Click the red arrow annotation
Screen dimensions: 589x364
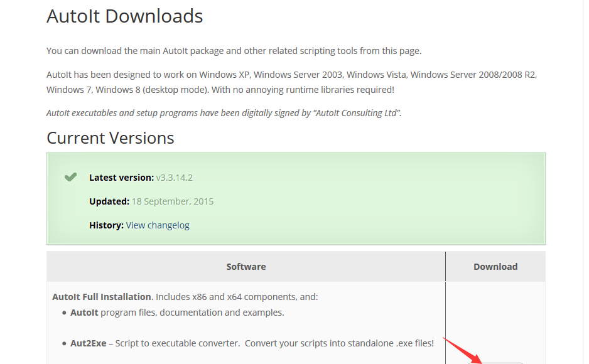point(462,350)
